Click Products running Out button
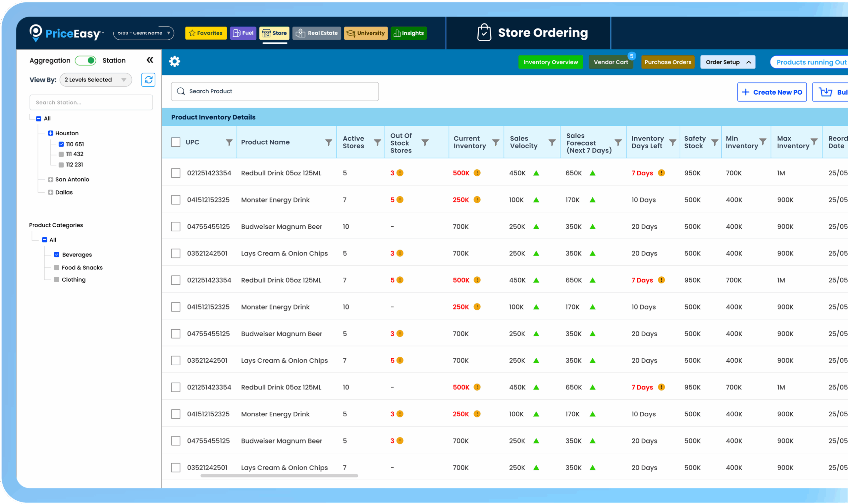Image resolution: width=848 pixels, height=504 pixels. [809, 62]
